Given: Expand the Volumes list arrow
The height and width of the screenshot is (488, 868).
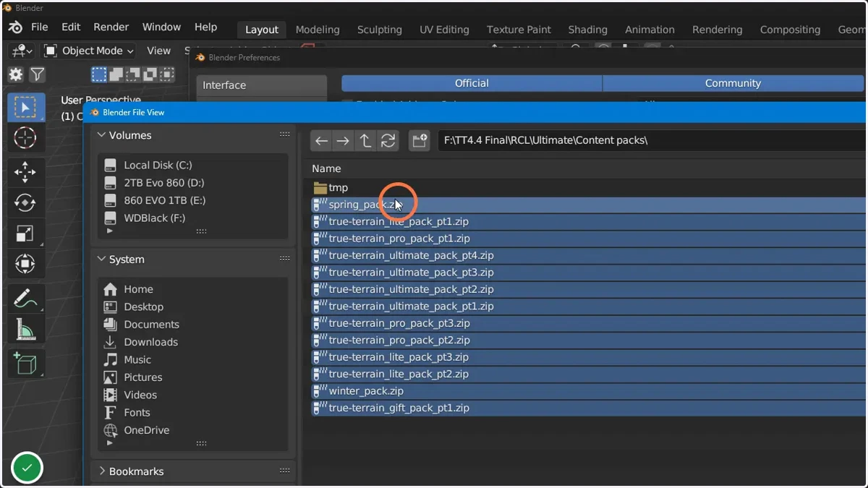Looking at the screenshot, I should pyautogui.click(x=110, y=231).
